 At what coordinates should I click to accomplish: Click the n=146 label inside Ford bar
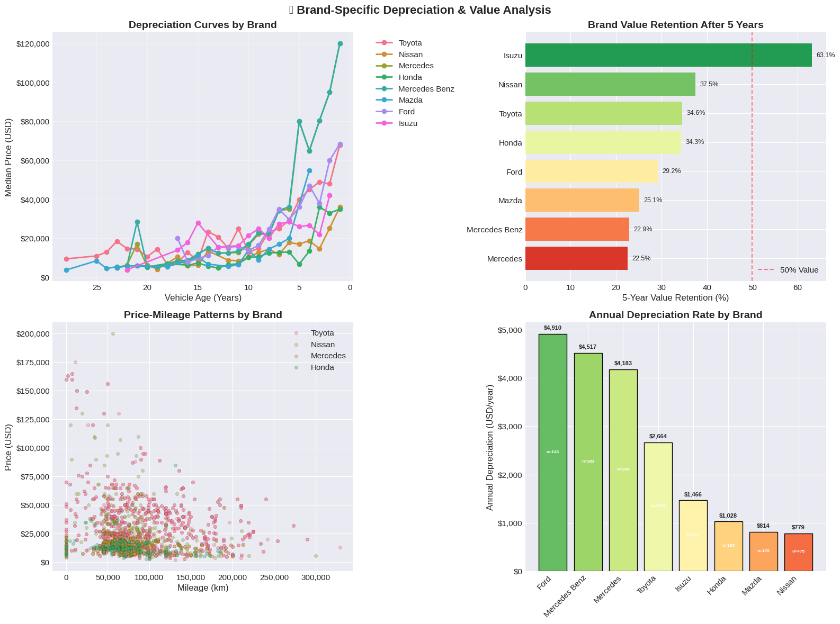tap(553, 452)
